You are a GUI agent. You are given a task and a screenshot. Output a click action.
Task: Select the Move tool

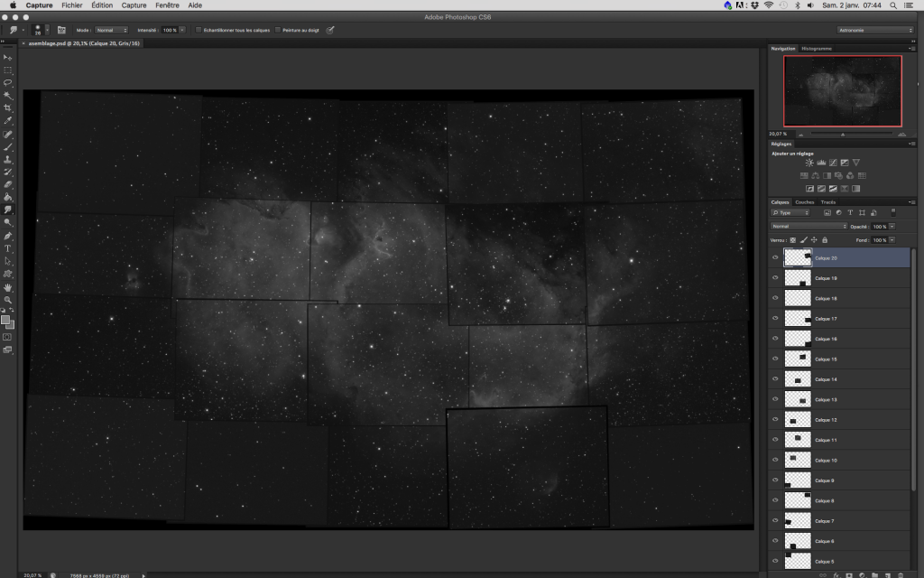pos(7,57)
